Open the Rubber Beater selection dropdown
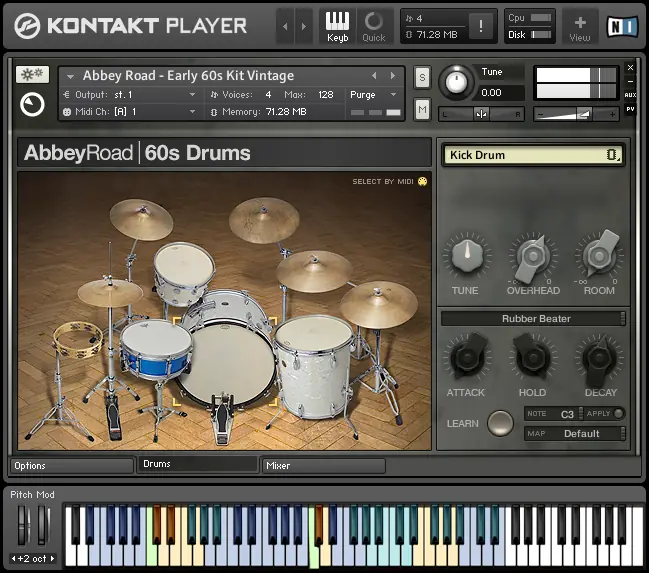Screen dimensions: 649x573 click(x=533, y=318)
